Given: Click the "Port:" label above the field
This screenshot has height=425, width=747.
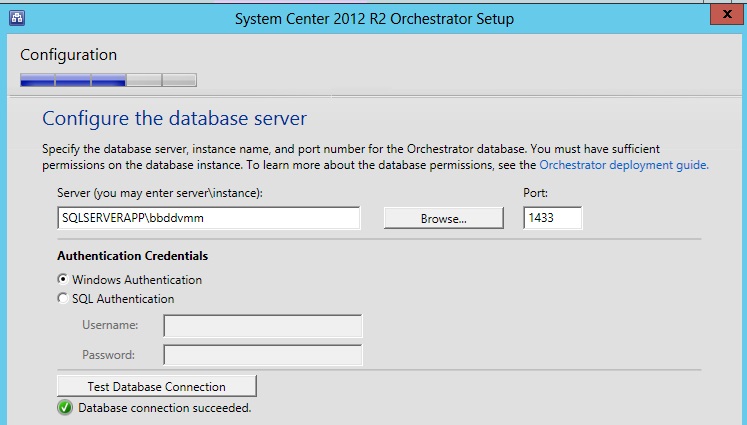Looking at the screenshot, I should click(536, 192).
